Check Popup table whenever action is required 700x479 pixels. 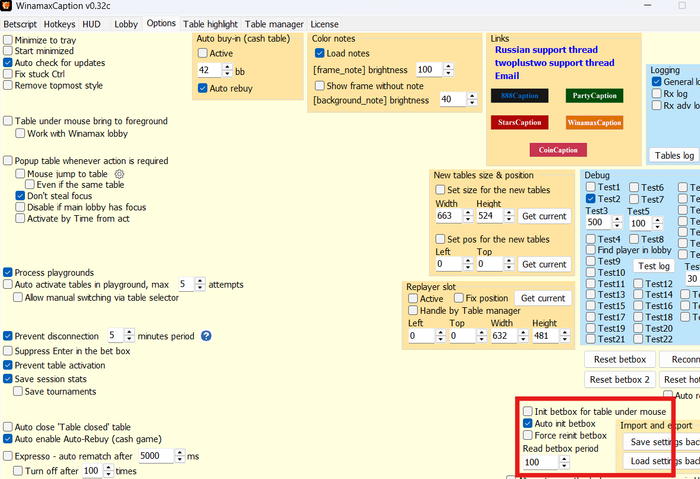coord(8,161)
